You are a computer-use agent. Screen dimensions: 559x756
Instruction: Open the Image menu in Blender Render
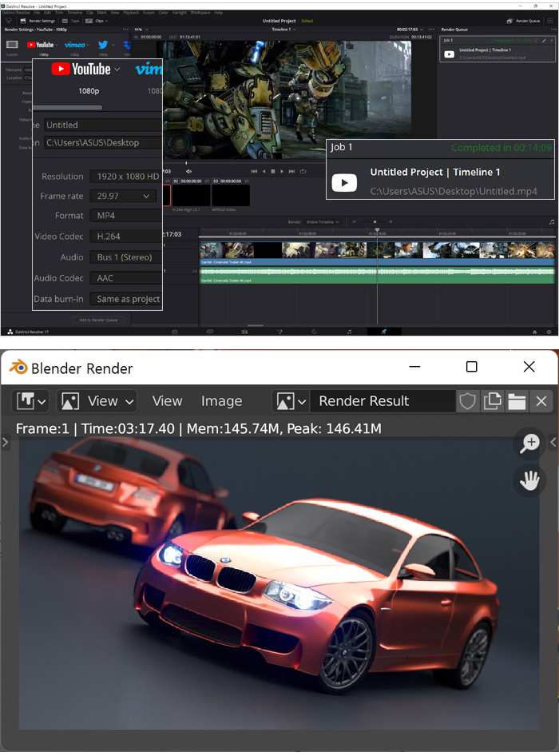(222, 401)
